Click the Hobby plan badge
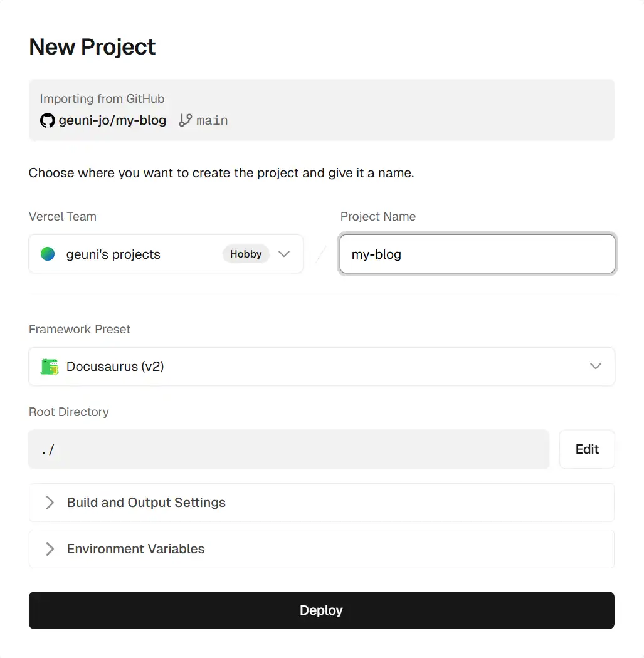 point(246,254)
